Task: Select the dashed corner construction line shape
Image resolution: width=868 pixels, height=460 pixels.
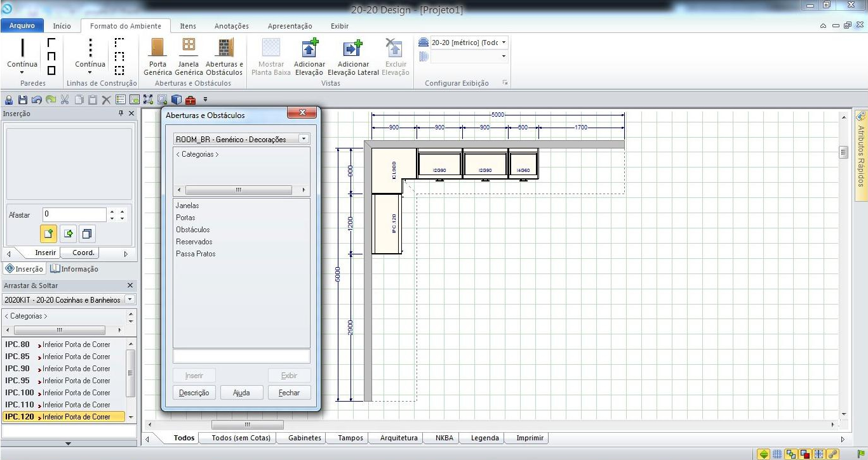Action: pos(119,42)
